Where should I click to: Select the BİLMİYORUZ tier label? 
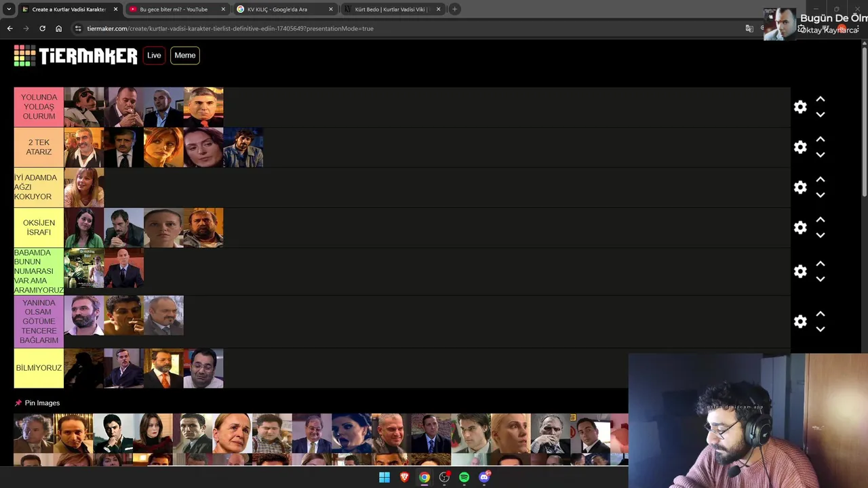pyautogui.click(x=39, y=368)
